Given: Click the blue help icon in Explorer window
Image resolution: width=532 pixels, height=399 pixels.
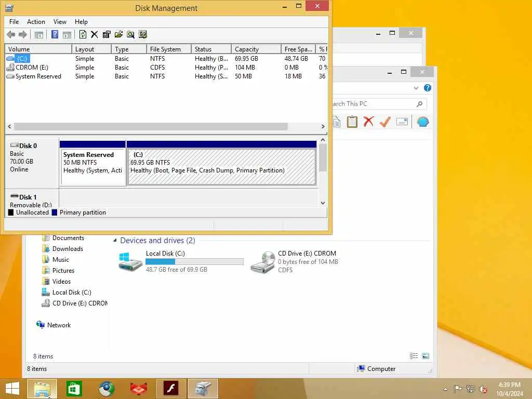Looking at the screenshot, I should (x=428, y=88).
